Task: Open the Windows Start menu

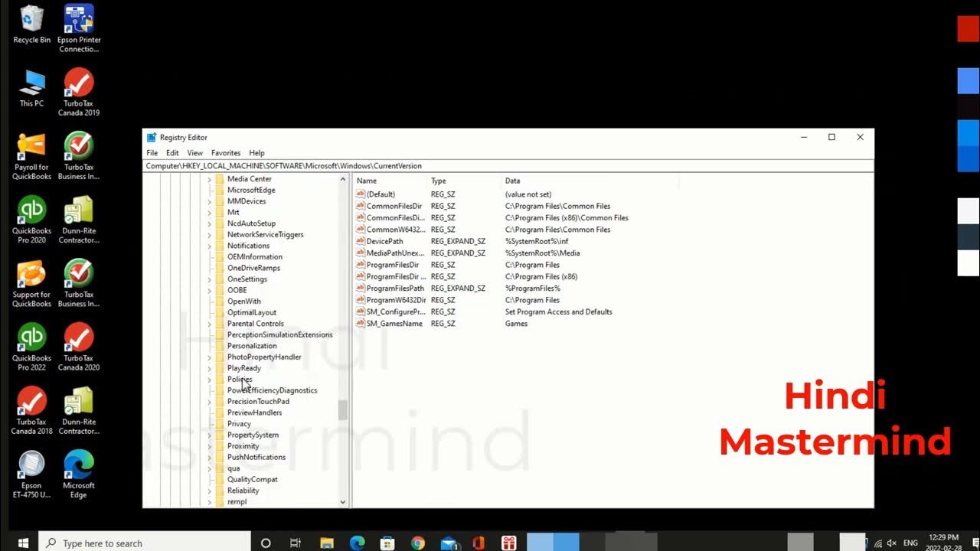Action: click(x=23, y=543)
